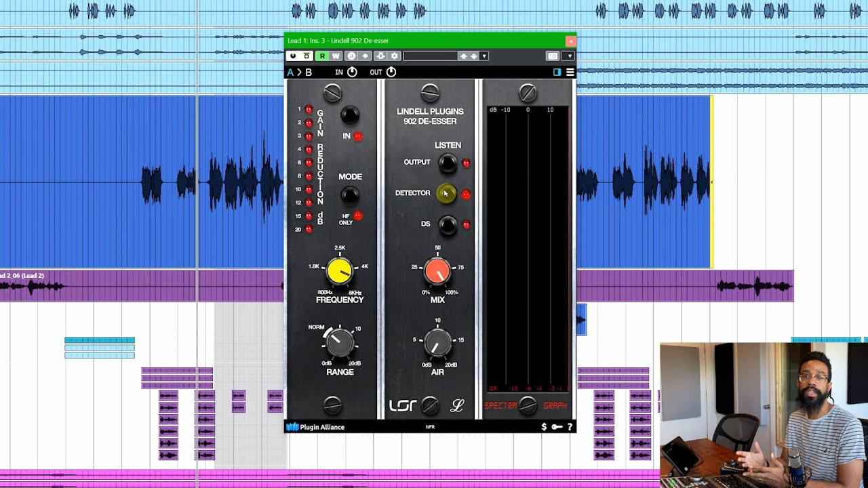The height and width of the screenshot is (488, 868).
Task: Click the A/B comparison icon in the header
Action: coord(351,56)
